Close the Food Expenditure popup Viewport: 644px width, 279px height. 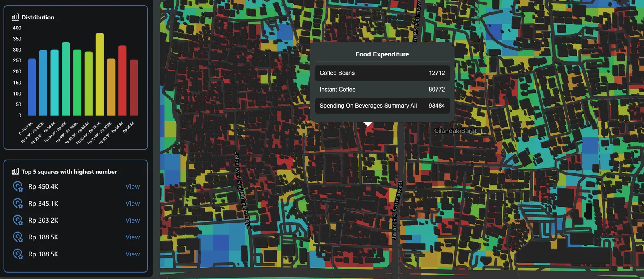coord(453,46)
